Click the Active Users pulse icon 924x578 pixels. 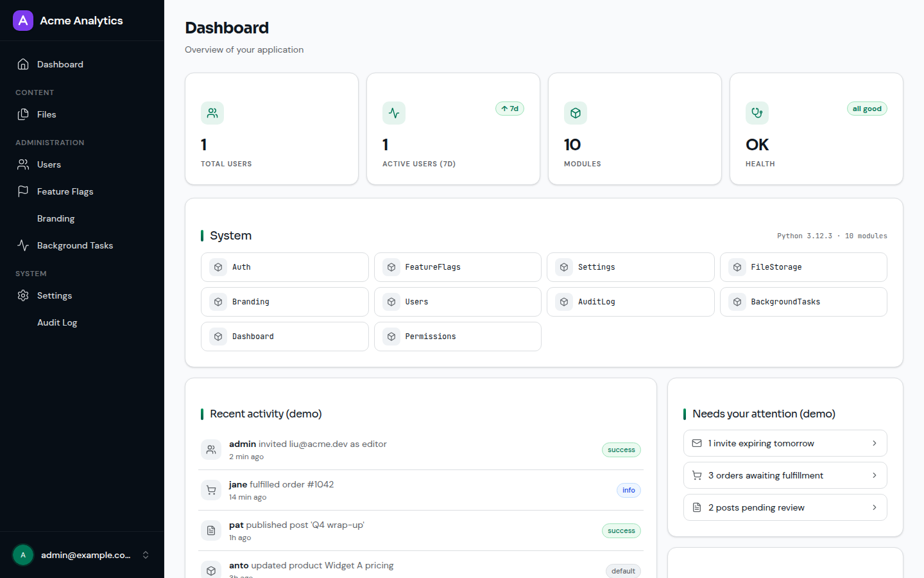394,113
